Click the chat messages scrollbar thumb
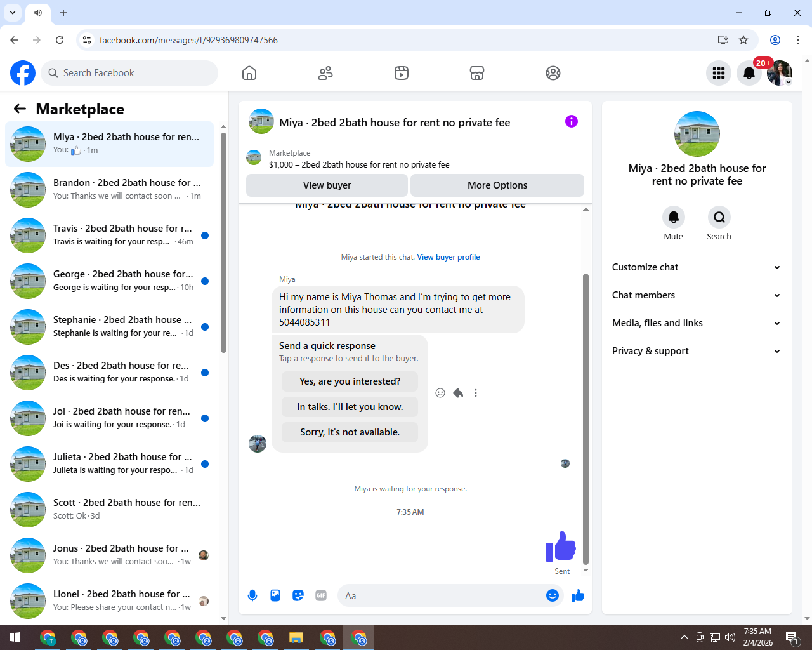The height and width of the screenshot is (650, 812). (586, 419)
